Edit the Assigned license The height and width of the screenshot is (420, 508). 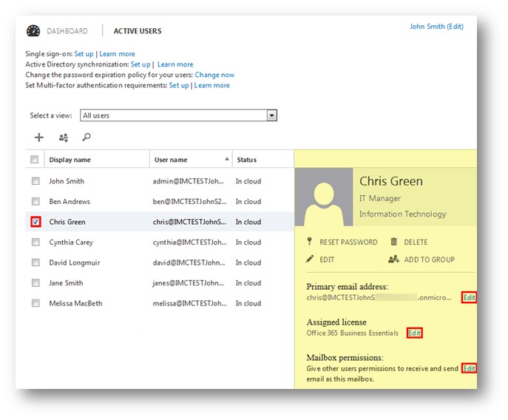414,333
